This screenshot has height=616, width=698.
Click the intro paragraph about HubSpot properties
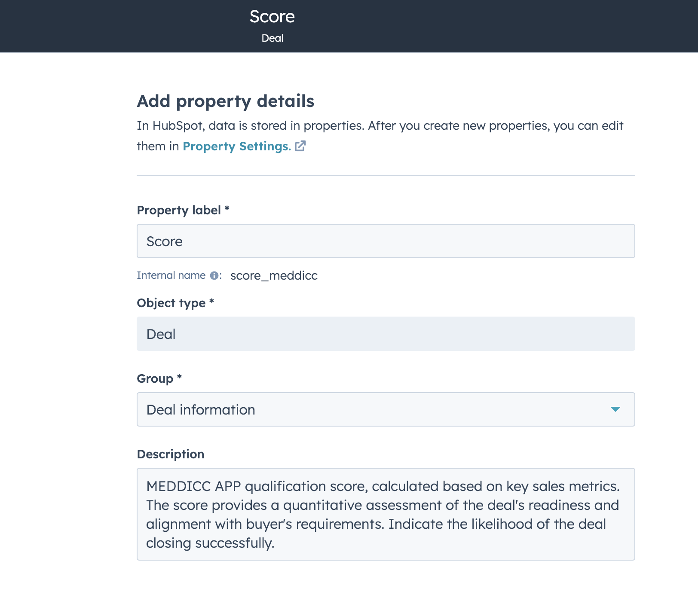point(380,126)
